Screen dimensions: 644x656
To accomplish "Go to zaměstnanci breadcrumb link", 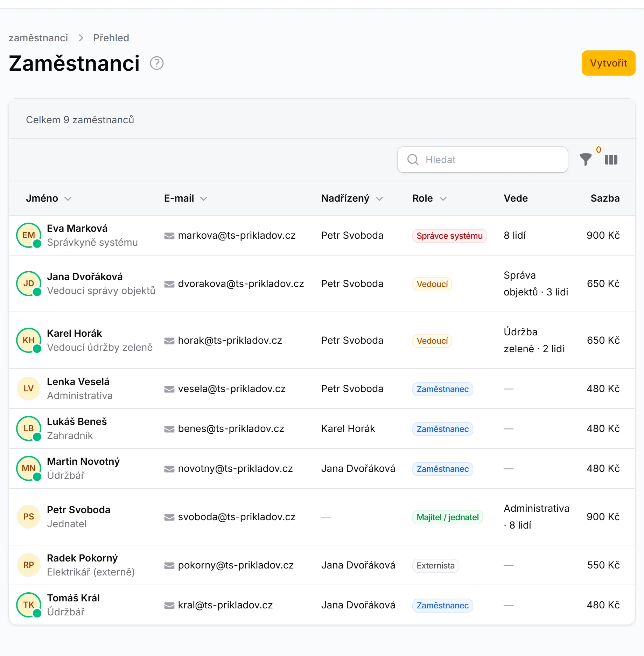I will tap(38, 38).
